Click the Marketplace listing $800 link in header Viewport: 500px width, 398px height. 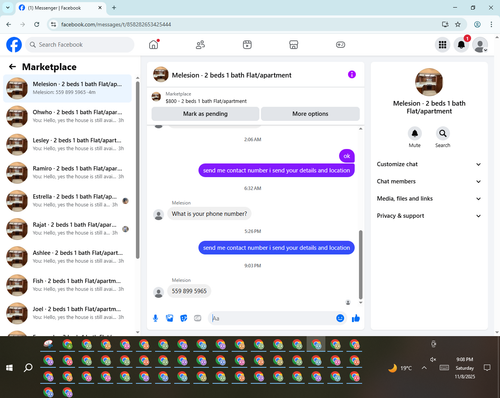coord(206,101)
